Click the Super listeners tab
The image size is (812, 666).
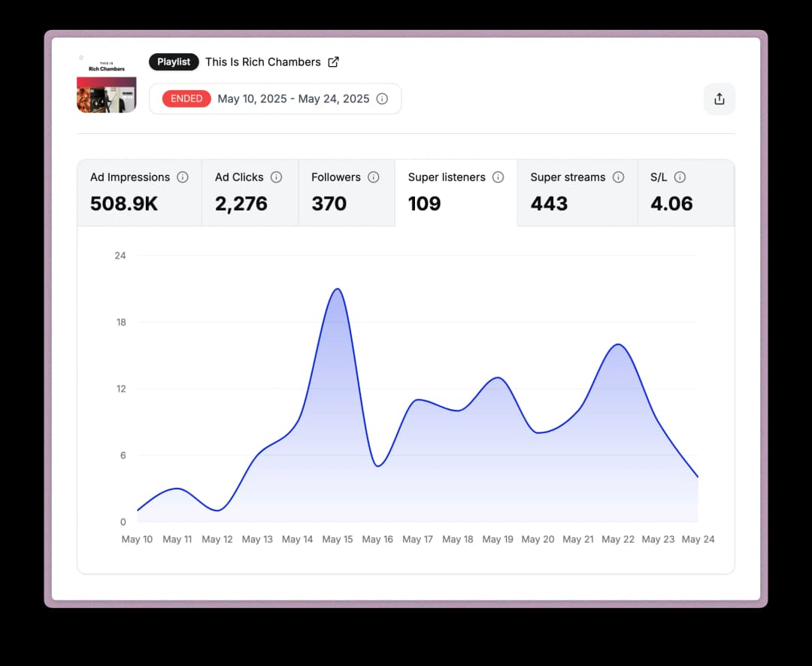(x=456, y=193)
